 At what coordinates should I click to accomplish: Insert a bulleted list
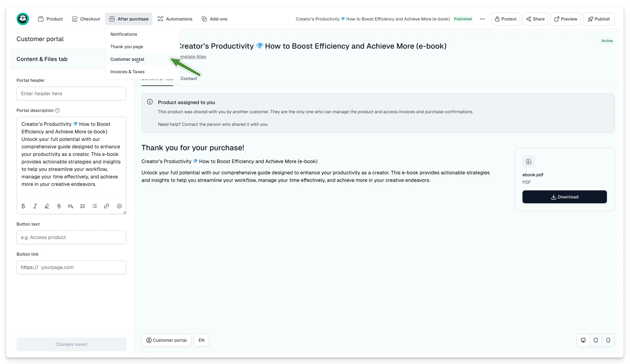(x=94, y=206)
